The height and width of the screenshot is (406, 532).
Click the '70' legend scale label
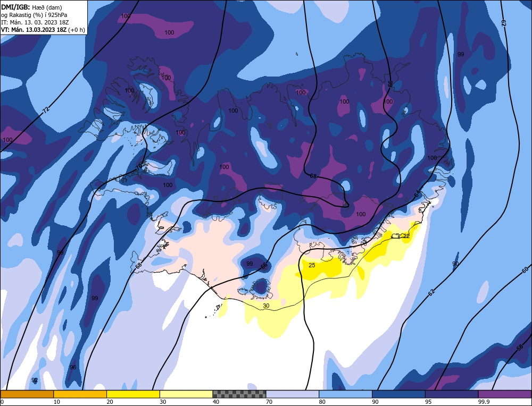click(269, 402)
